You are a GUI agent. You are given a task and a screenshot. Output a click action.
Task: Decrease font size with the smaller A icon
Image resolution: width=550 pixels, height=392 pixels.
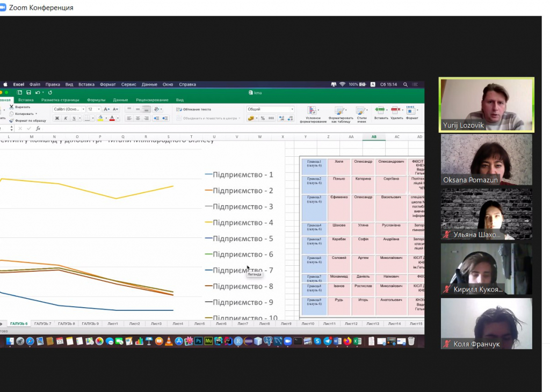point(115,110)
